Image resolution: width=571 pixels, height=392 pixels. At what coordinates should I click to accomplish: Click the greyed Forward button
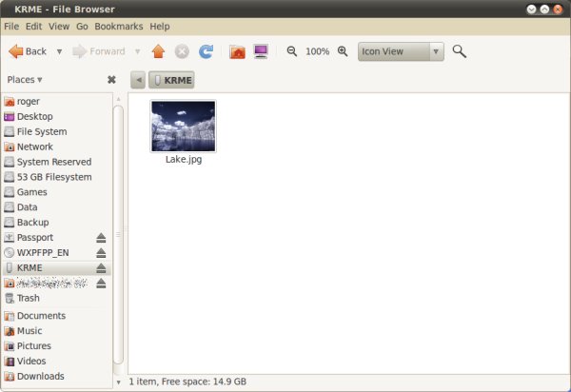point(99,51)
